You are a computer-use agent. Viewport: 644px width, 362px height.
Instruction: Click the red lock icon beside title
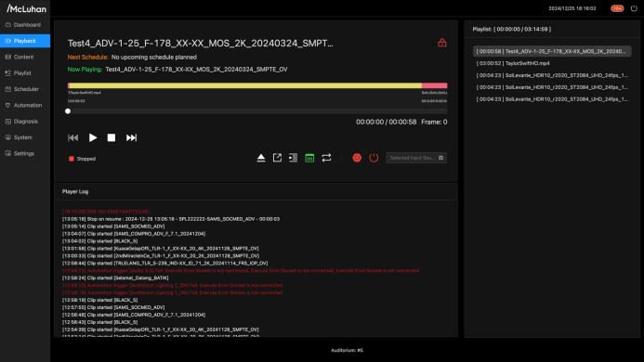point(442,43)
